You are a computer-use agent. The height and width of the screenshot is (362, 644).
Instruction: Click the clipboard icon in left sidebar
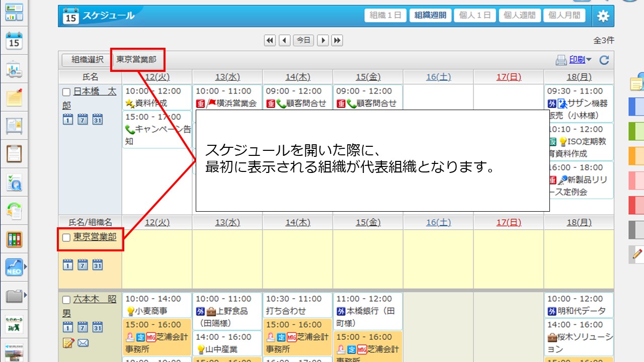tap(14, 154)
